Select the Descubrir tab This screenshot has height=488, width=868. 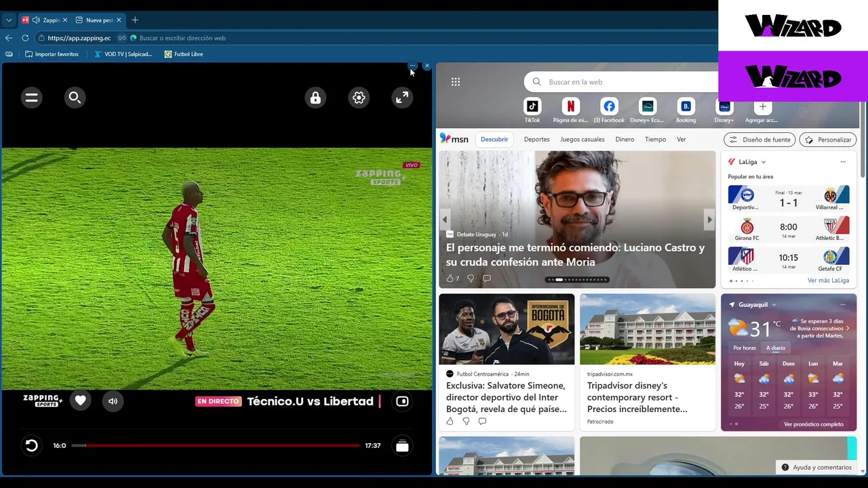494,139
